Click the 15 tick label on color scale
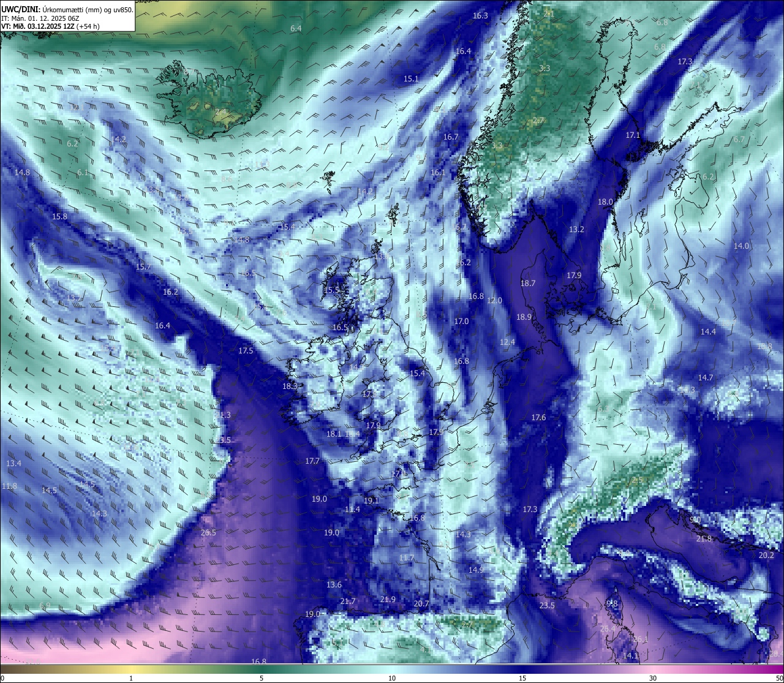This screenshot has width=784, height=683. [522, 678]
